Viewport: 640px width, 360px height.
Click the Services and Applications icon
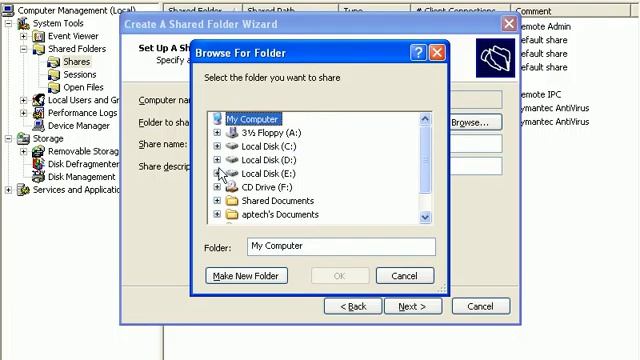23,190
